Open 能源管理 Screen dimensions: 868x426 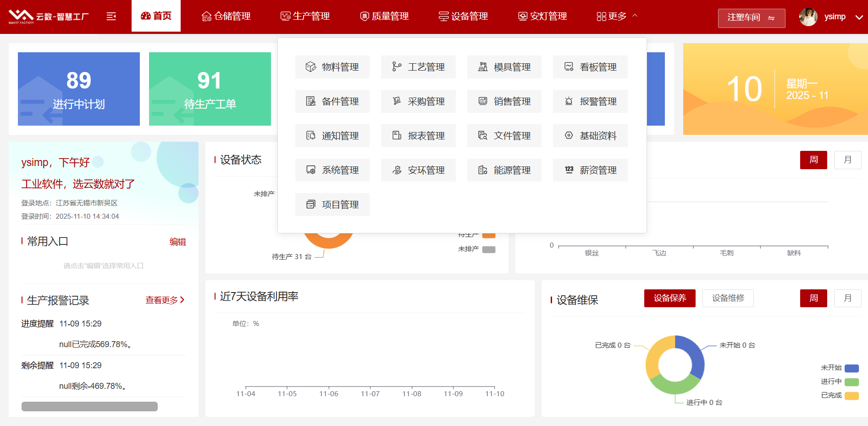[x=504, y=170]
